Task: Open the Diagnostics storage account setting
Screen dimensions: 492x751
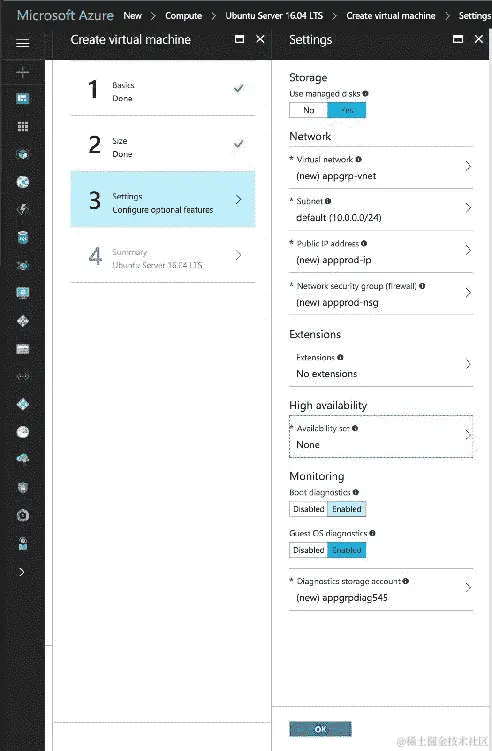Action: coord(381,590)
